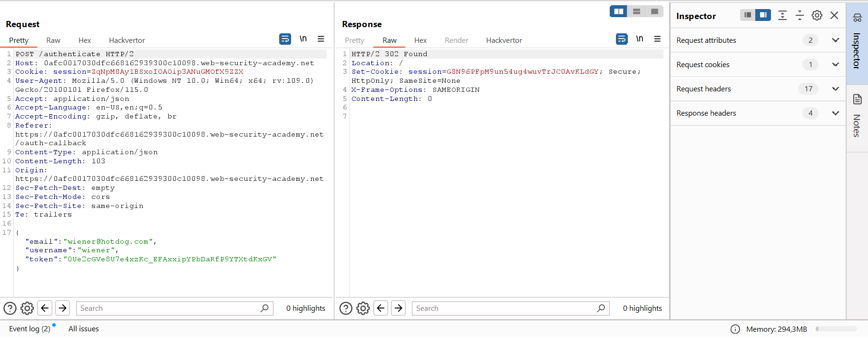Click the X-Frame-Options response header
This screenshot has width=868, height=337.
pyautogui.click(x=416, y=90)
